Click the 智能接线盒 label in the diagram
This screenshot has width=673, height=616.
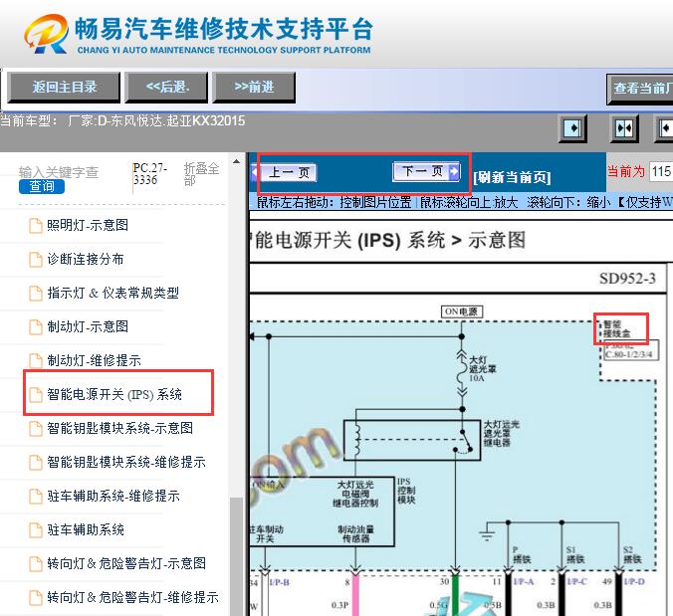(616, 329)
